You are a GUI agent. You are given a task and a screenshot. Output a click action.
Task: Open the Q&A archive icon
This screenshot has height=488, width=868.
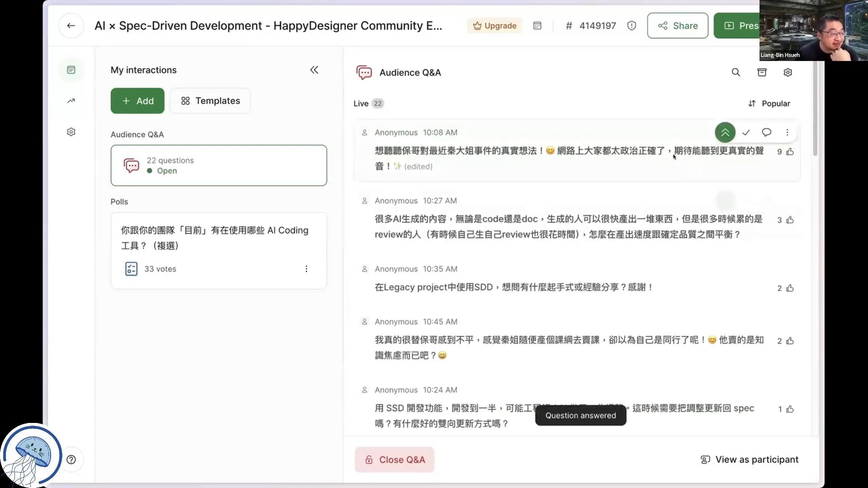pyautogui.click(x=762, y=72)
